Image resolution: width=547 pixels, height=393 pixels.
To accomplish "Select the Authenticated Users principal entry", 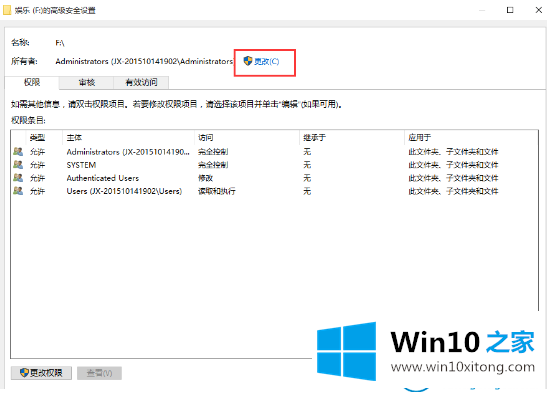I will pos(103,178).
